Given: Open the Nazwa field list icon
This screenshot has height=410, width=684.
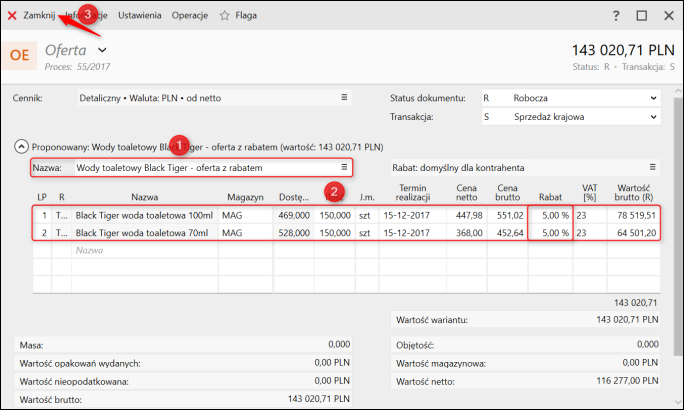Looking at the screenshot, I should [344, 167].
